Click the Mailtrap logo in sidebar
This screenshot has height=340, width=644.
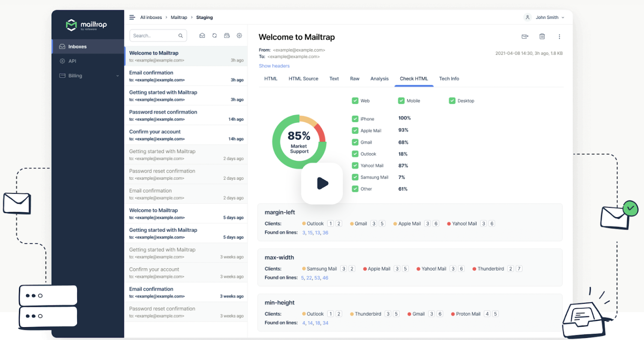[x=86, y=25]
